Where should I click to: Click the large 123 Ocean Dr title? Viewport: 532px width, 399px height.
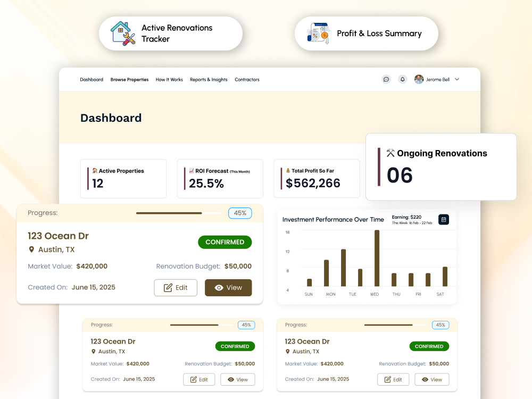pyautogui.click(x=58, y=236)
